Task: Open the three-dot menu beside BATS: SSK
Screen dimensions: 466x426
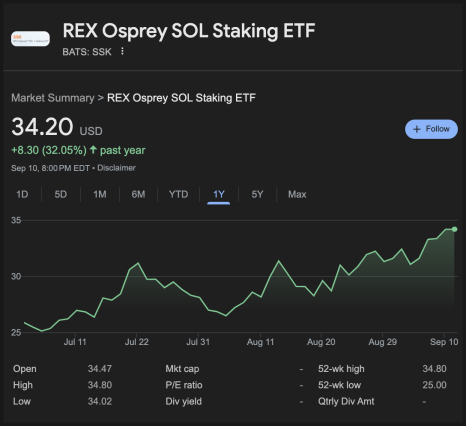Action: coord(122,51)
